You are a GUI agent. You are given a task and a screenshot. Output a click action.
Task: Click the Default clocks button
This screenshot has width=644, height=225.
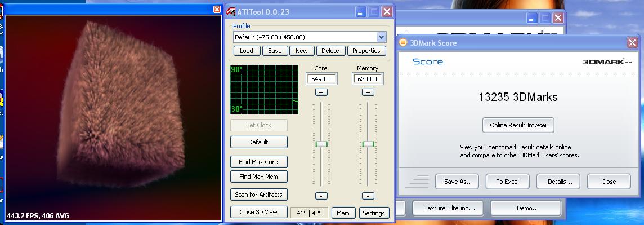click(x=259, y=142)
